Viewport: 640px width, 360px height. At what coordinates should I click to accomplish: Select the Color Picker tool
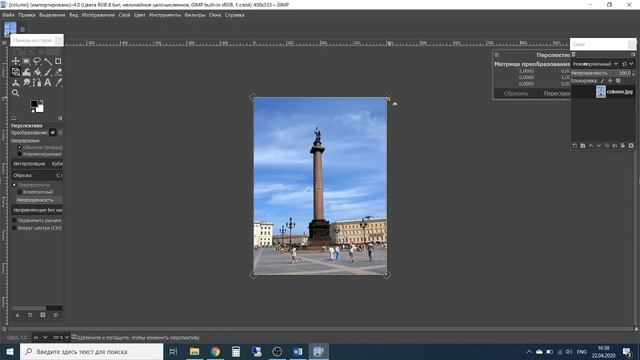[x=58, y=83]
